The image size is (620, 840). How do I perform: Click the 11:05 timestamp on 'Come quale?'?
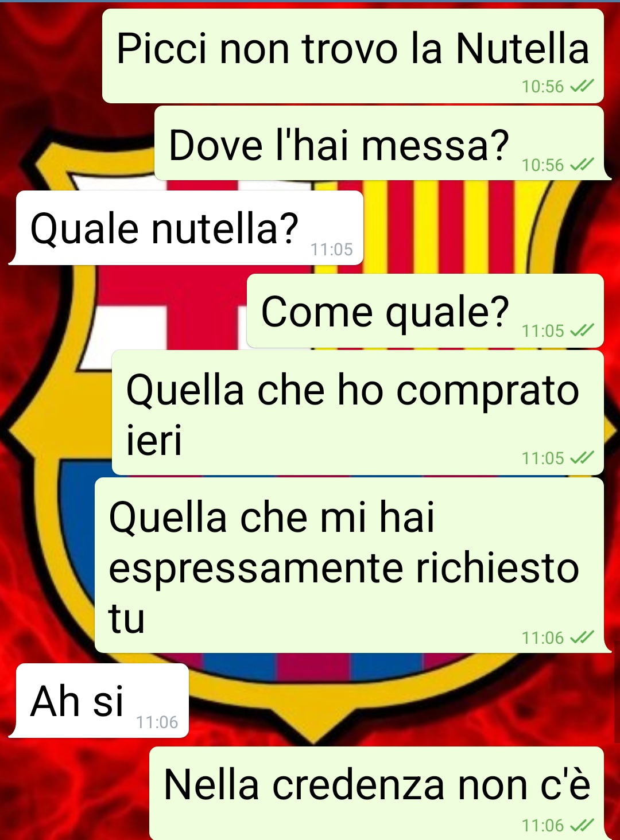point(542,330)
